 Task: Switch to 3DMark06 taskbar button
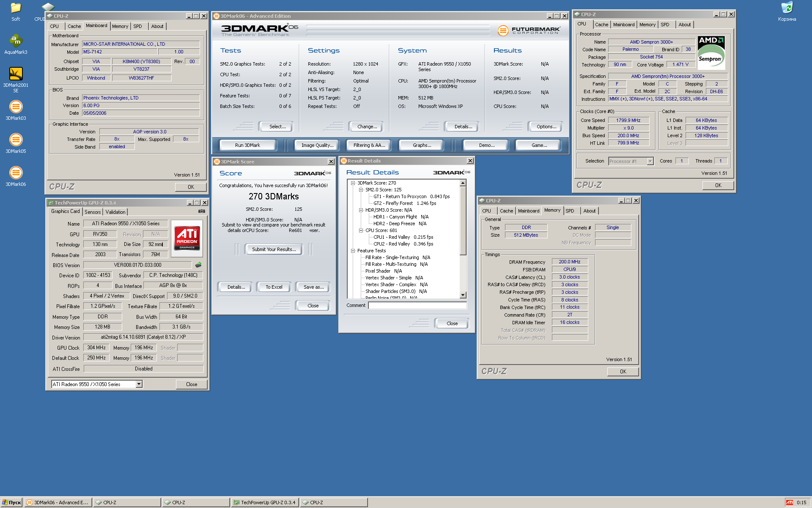coord(58,502)
